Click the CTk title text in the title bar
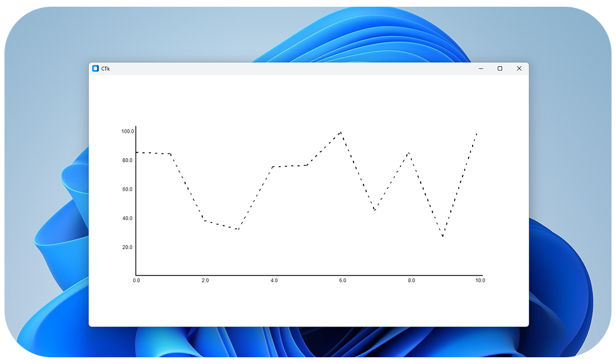This screenshot has height=364, width=616. tap(105, 68)
